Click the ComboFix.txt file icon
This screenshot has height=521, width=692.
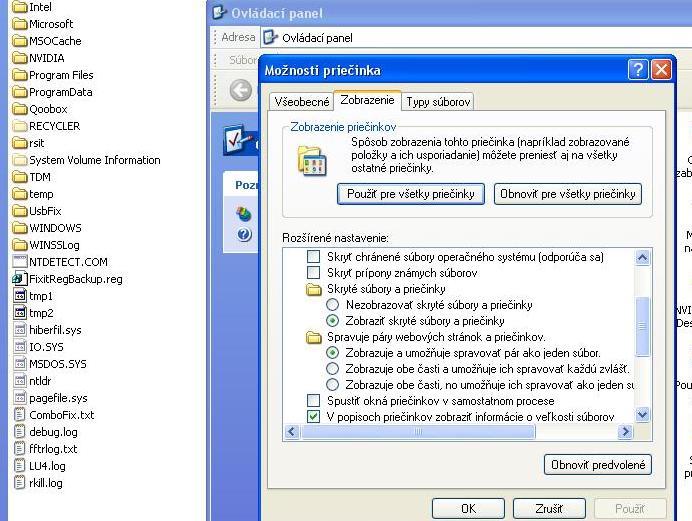(x=19, y=415)
